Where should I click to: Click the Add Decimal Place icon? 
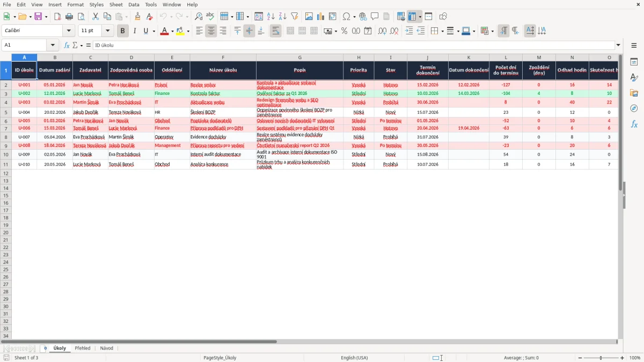(x=382, y=31)
